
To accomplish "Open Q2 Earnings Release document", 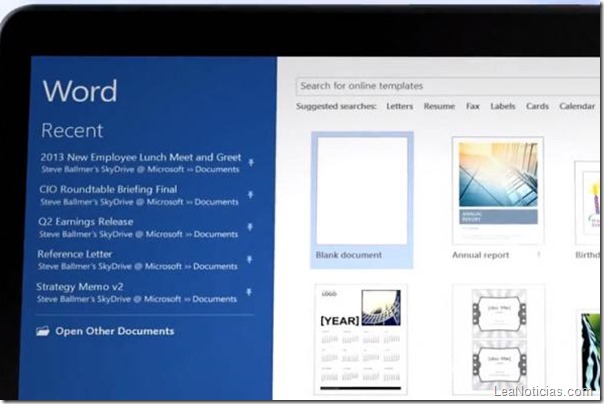I will click(x=138, y=228).
